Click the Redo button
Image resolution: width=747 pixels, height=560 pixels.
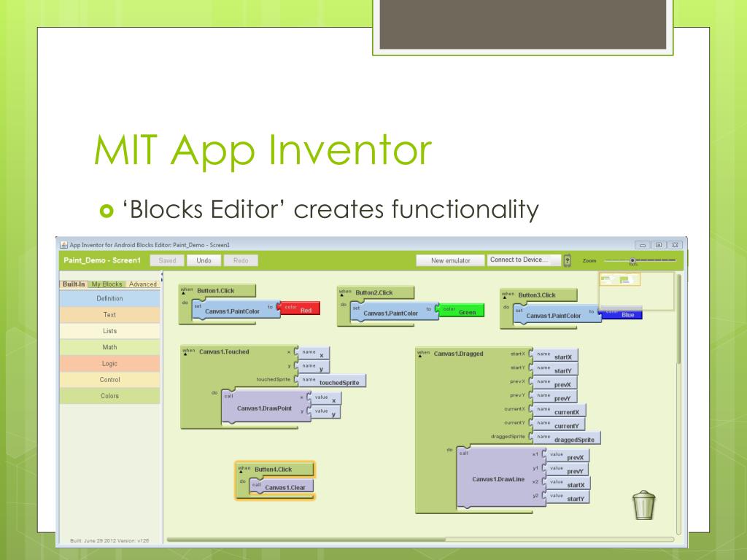tap(241, 260)
